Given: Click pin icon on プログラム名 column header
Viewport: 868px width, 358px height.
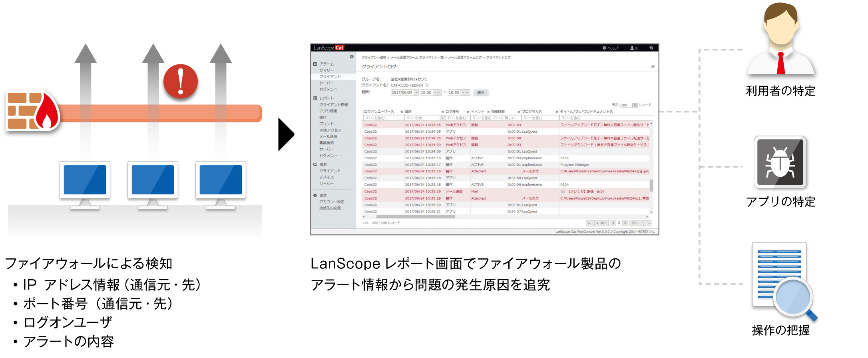Looking at the screenshot, I should pos(557,112).
